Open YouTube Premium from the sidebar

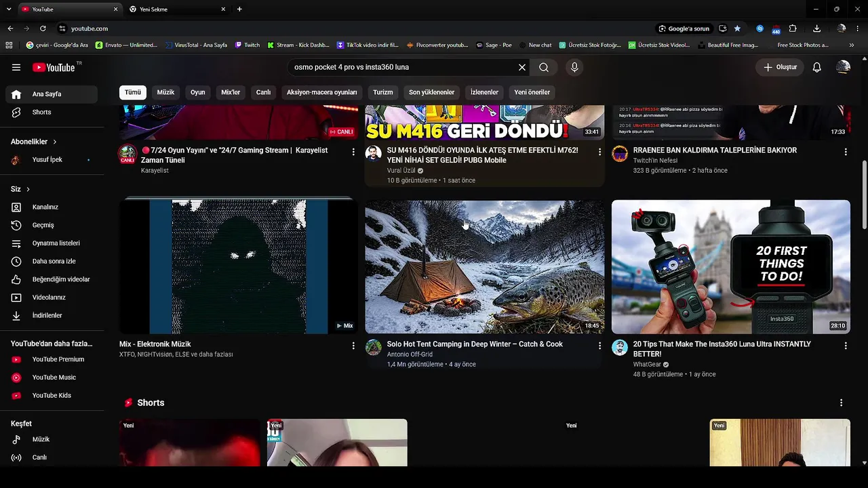(52, 359)
